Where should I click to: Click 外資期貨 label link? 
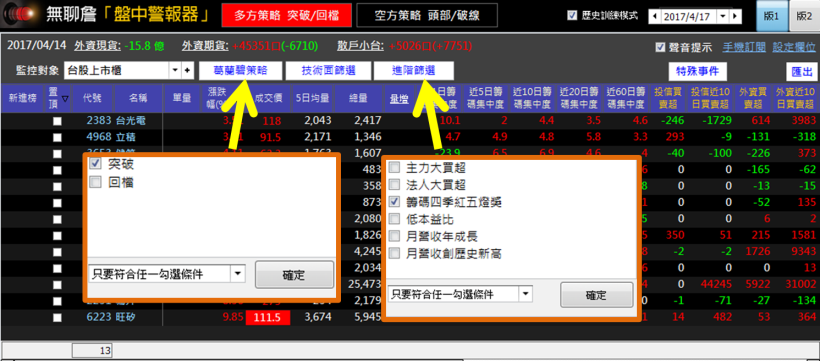coord(205,46)
